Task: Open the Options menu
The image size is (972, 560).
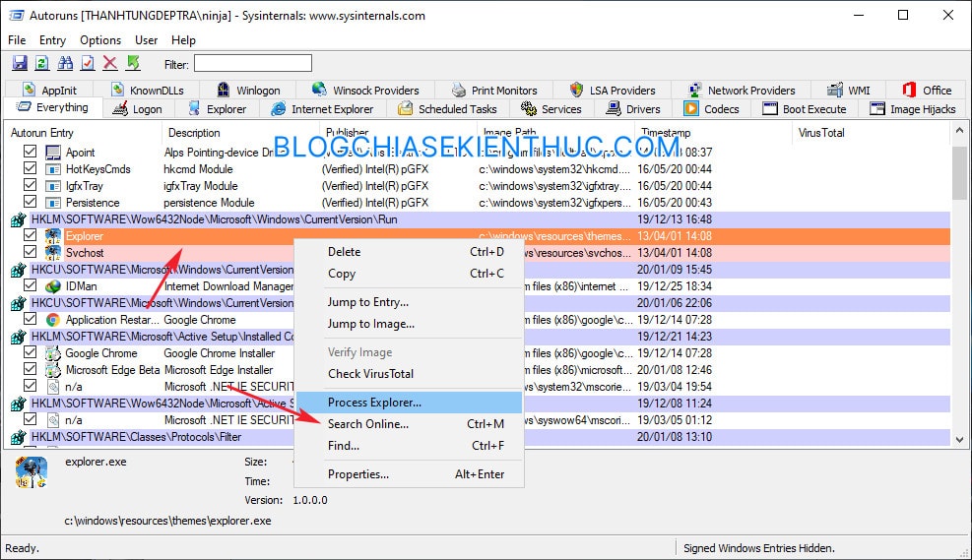Action: (x=100, y=40)
